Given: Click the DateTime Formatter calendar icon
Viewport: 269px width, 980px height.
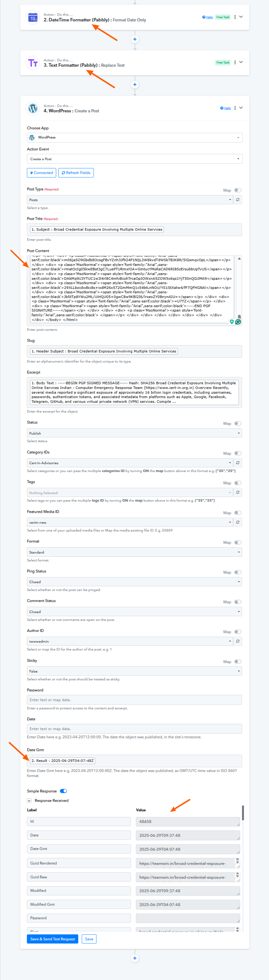Looking at the screenshot, I should click(x=33, y=18).
